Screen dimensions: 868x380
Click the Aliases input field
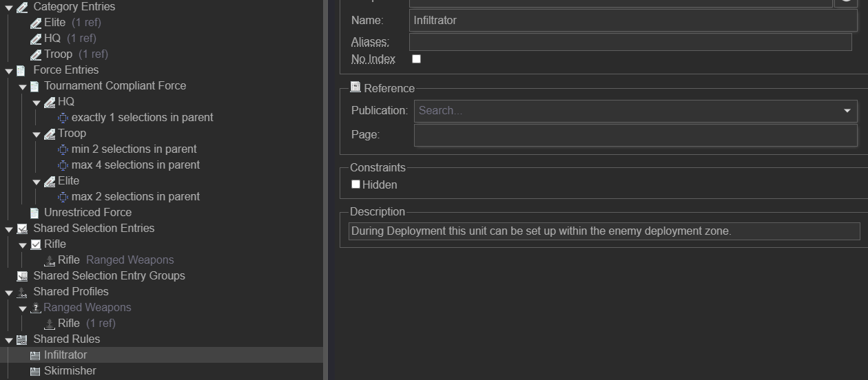point(630,42)
